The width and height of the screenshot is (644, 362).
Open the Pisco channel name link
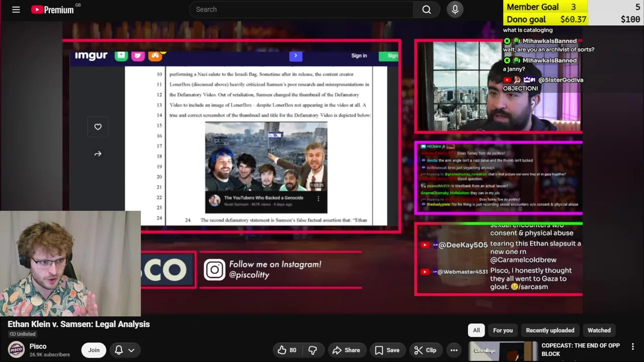click(x=38, y=346)
